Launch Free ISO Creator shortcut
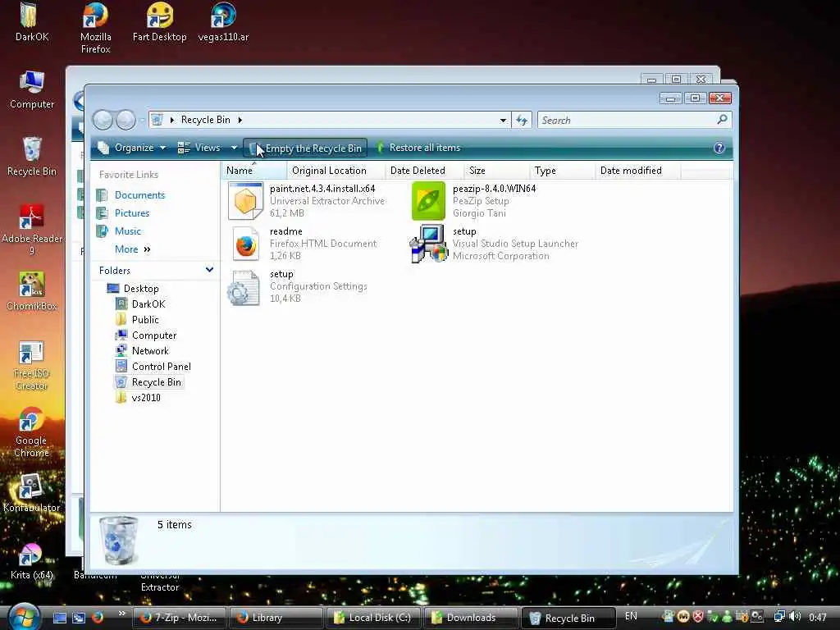 (x=31, y=365)
